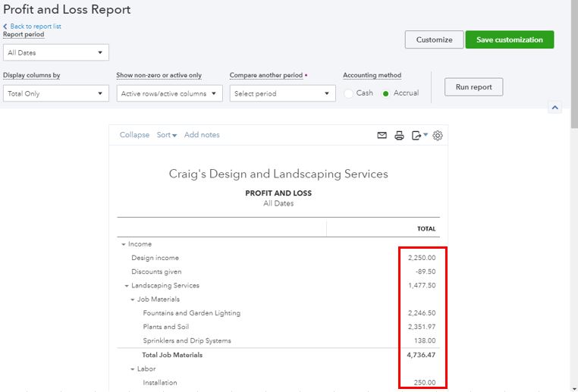Open the export report icon menu
The height and width of the screenshot is (392, 578).
[x=419, y=135]
